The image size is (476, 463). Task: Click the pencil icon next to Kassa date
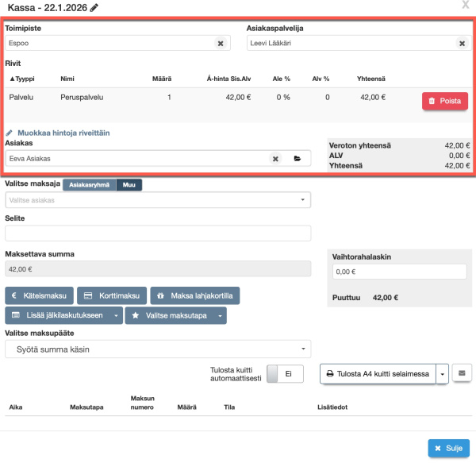pyautogui.click(x=95, y=8)
